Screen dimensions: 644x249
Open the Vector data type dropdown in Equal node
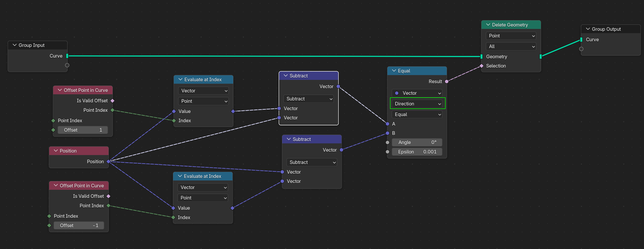point(417,93)
